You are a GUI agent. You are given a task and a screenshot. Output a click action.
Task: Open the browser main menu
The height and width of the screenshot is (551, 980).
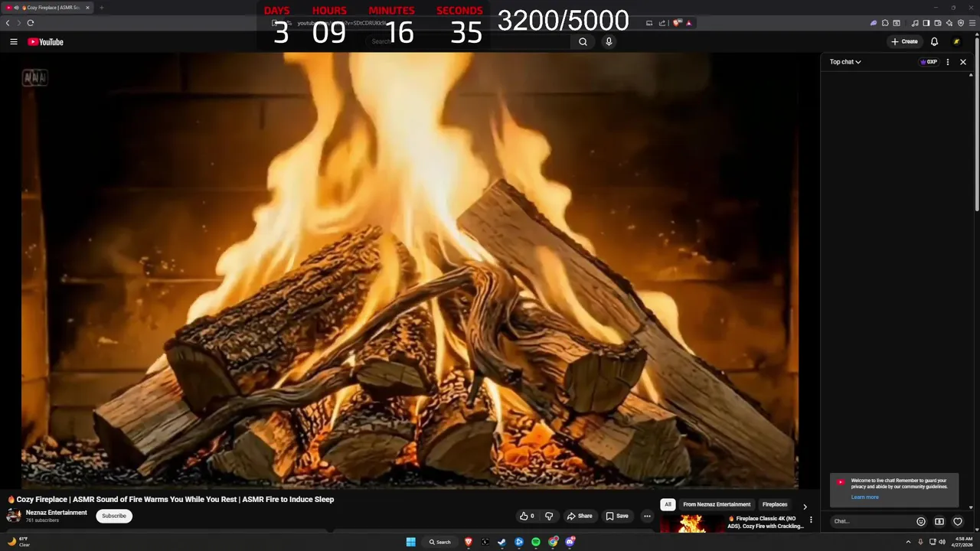coord(972,23)
